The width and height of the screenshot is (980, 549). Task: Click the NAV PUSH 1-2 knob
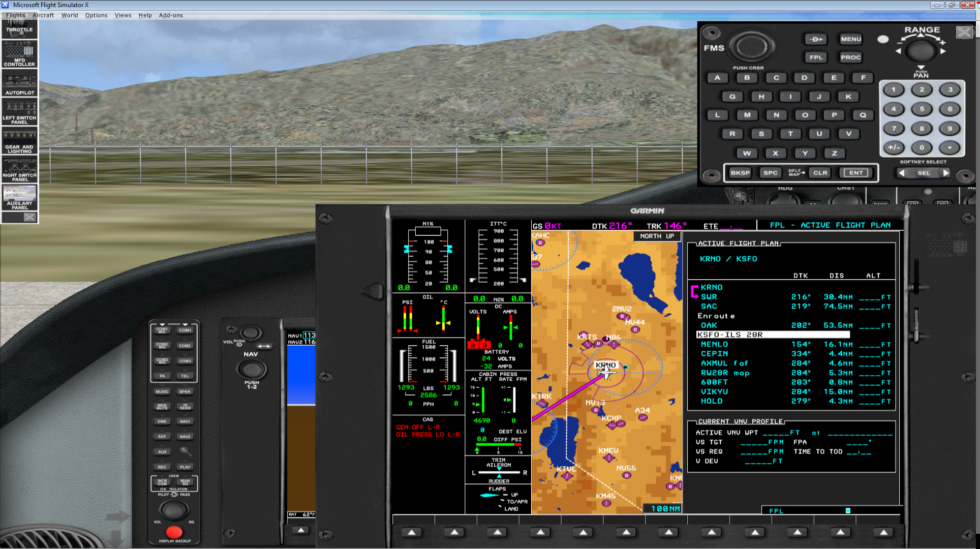(x=252, y=370)
